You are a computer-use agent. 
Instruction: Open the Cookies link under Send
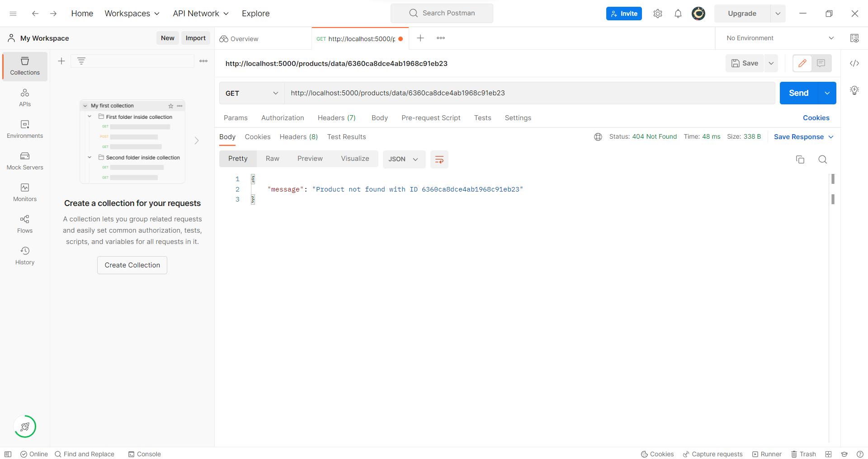[x=816, y=118]
